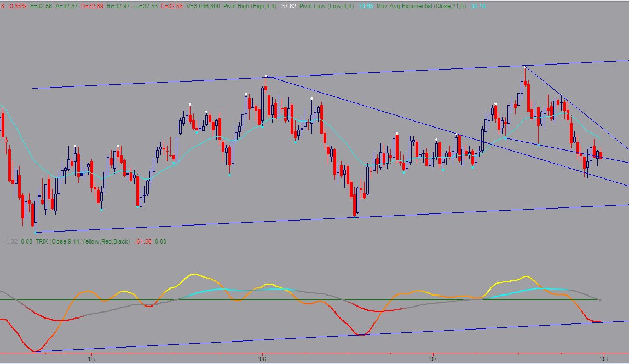Click the '05 date axis label

coord(91,359)
